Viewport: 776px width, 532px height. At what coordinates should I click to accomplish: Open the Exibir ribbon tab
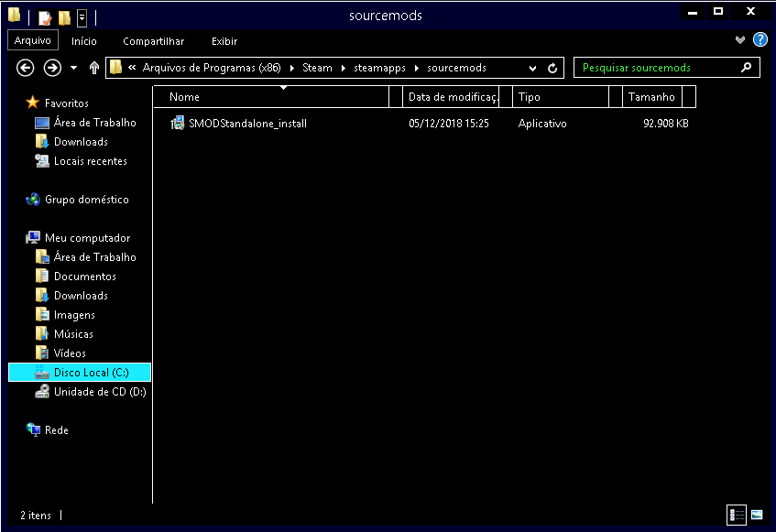point(224,41)
